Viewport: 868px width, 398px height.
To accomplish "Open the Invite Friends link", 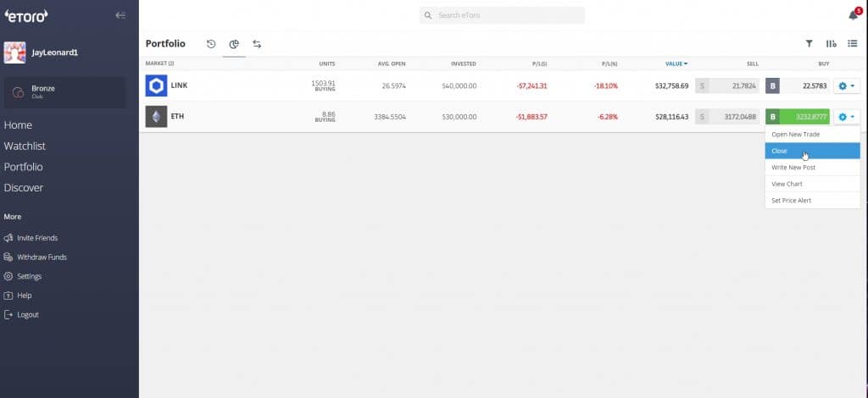I will click(x=37, y=238).
